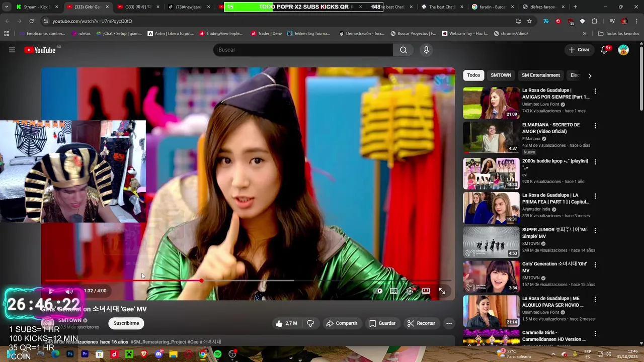Image resolution: width=644 pixels, height=362 pixels.
Task: Open player settings gear
Action: point(410,291)
